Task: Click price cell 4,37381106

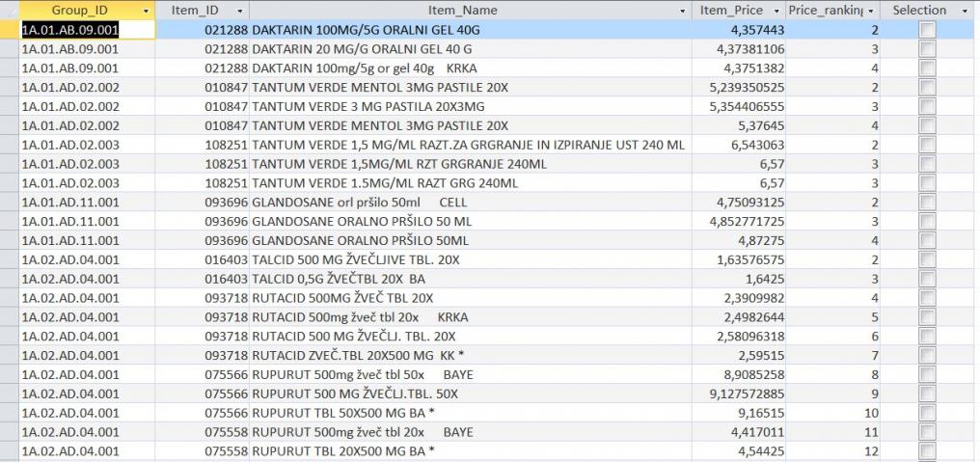Action: pos(738,49)
